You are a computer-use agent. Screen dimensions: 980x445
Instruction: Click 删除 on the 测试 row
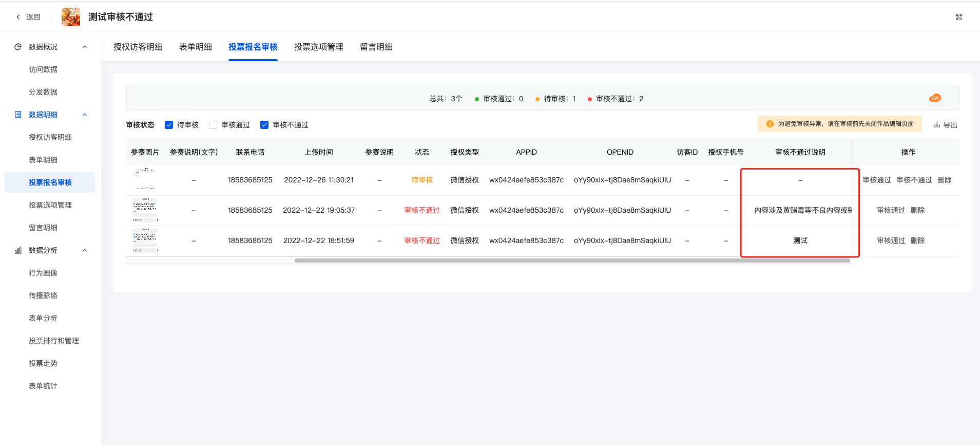pos(917,240)
